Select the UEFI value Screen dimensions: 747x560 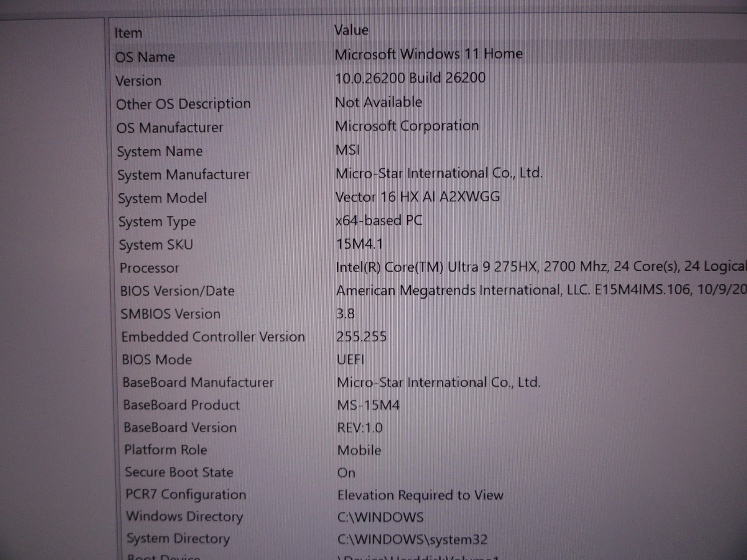click(351, 360)
